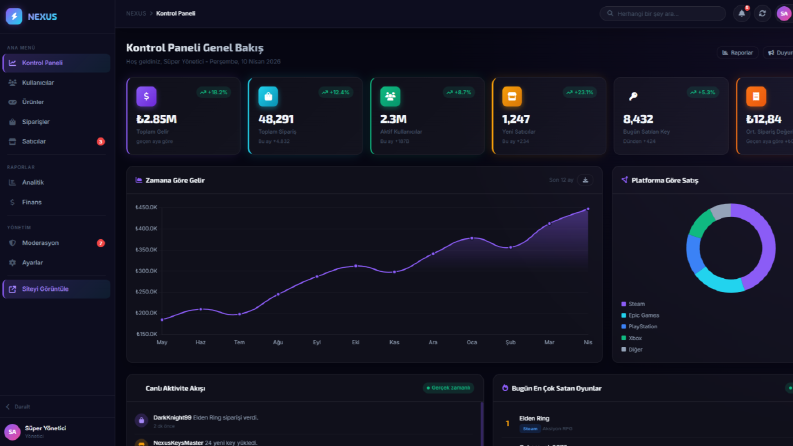Click the Raporlar button
This screenshot has height=446, width=793.
click(737, 53)
